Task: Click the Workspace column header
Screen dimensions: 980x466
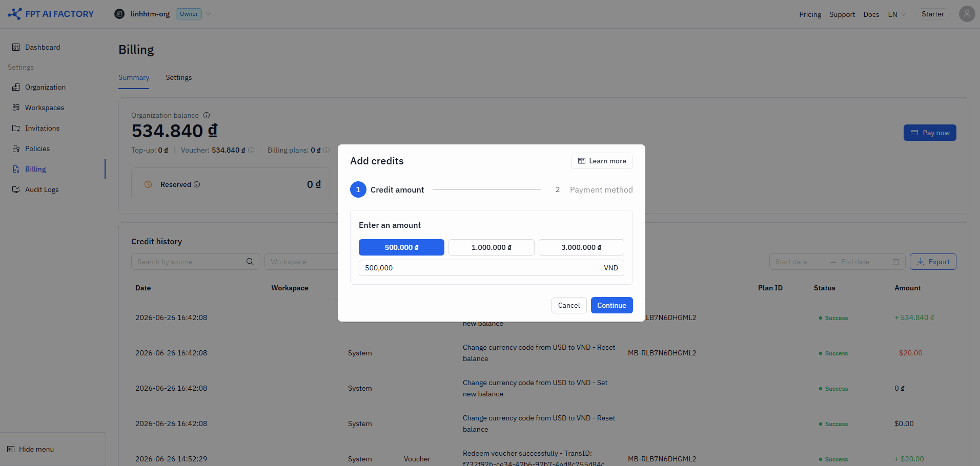Action: [290, 288]
